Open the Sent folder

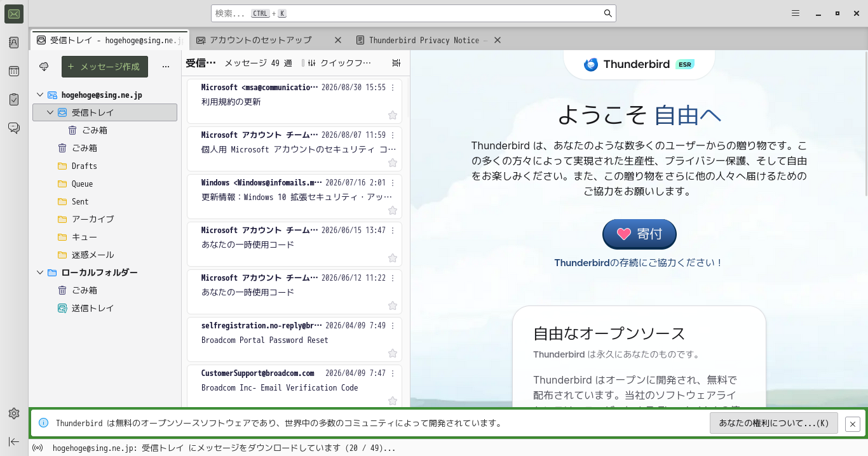pos(105,201)
